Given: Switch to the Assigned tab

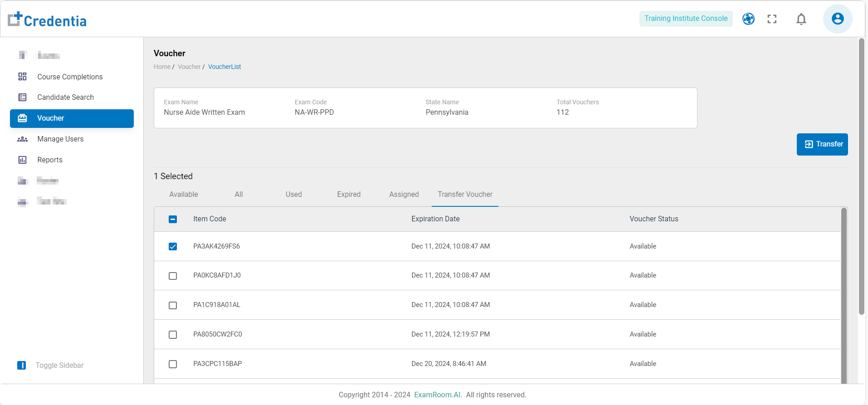Looking at the screenshot, I should [x=404, y=194].
